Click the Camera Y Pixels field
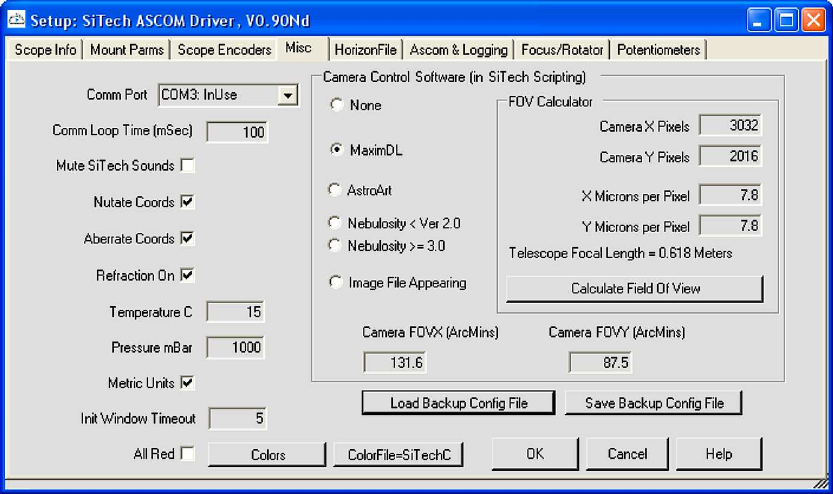833x494 pixels. pyautogui.click(x=730, y=156)
